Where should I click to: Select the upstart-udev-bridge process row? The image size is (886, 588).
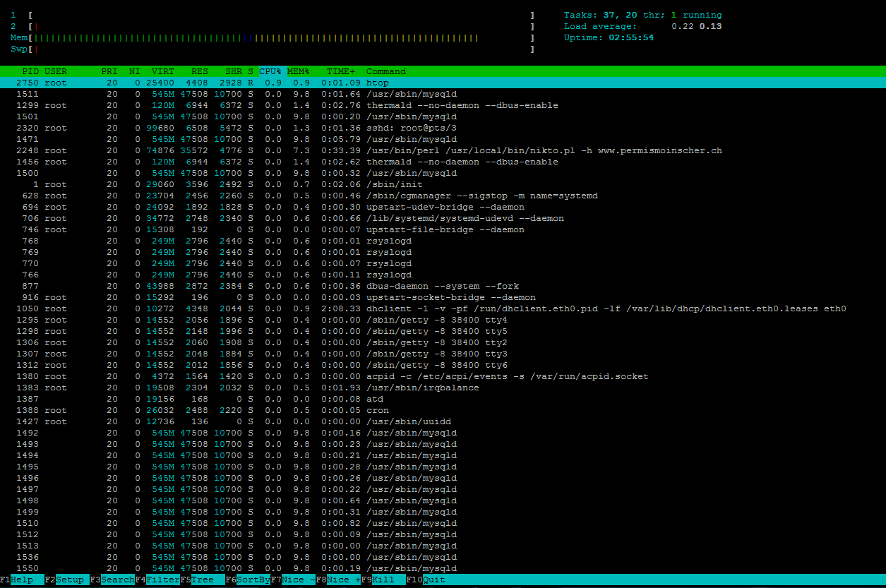tap(443, 207)
